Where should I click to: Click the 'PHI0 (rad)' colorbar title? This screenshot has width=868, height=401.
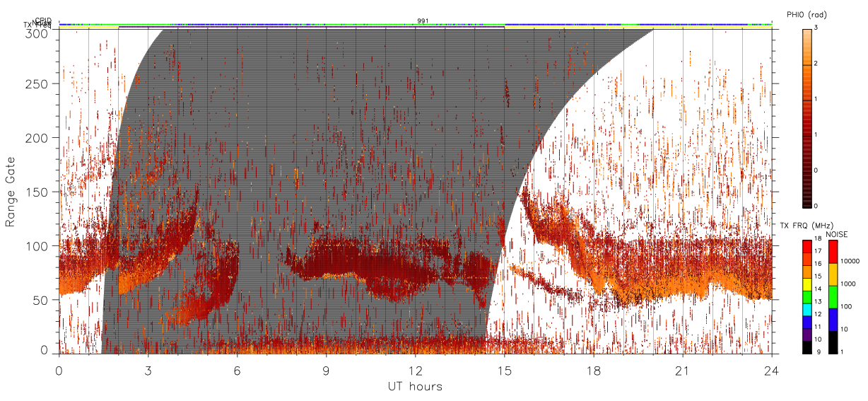tap(806, 14)
